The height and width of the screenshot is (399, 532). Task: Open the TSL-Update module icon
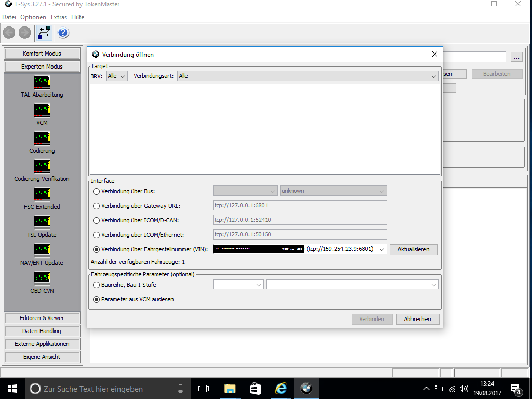click(x=42, y=222)
